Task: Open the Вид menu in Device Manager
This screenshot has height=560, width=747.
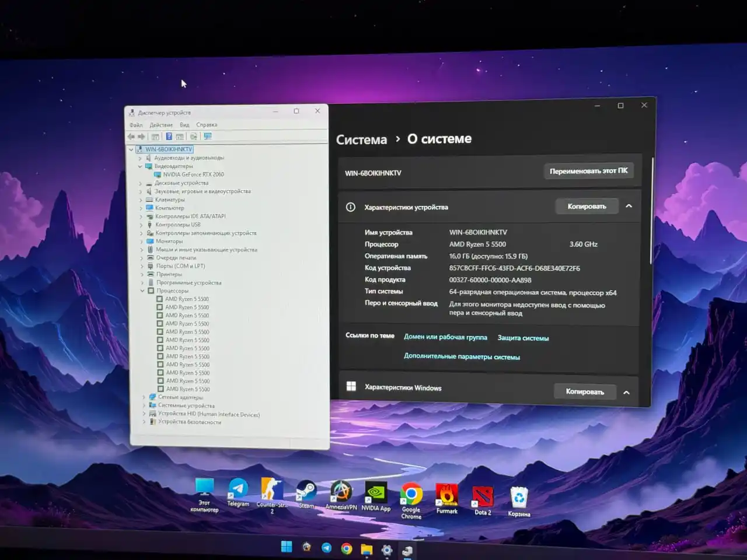Action: [x=184, y=125]
